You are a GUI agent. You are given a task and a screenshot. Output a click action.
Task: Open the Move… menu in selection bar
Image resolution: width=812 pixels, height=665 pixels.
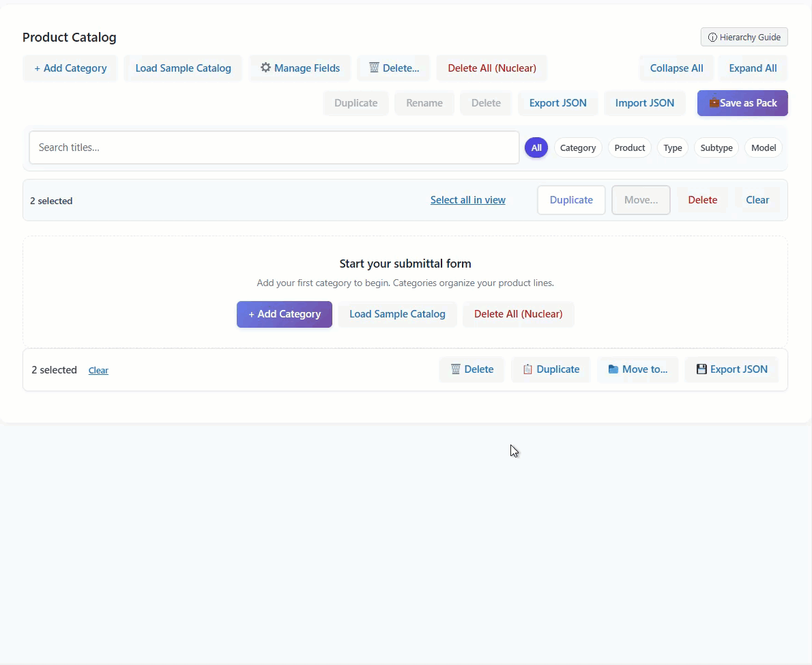[x=641, y=200]
